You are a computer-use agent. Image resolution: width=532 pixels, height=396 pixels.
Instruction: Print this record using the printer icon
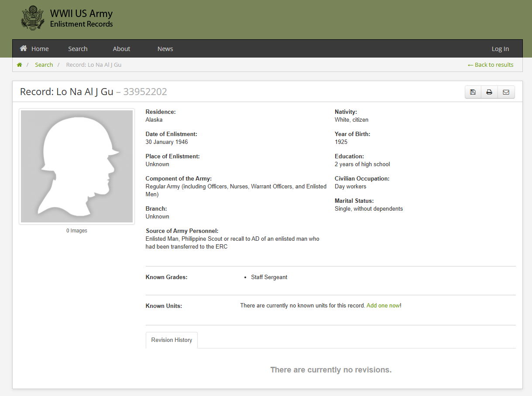(x=489, y=92)
